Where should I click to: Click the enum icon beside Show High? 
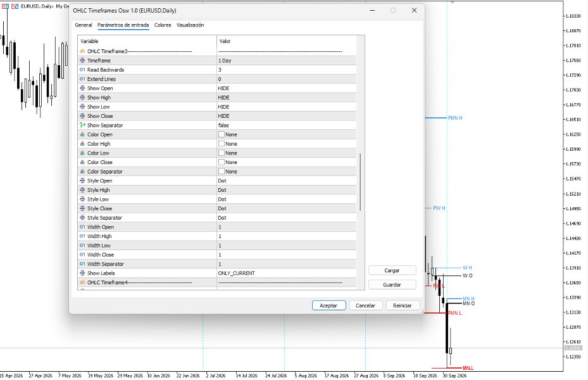point(82,98)
